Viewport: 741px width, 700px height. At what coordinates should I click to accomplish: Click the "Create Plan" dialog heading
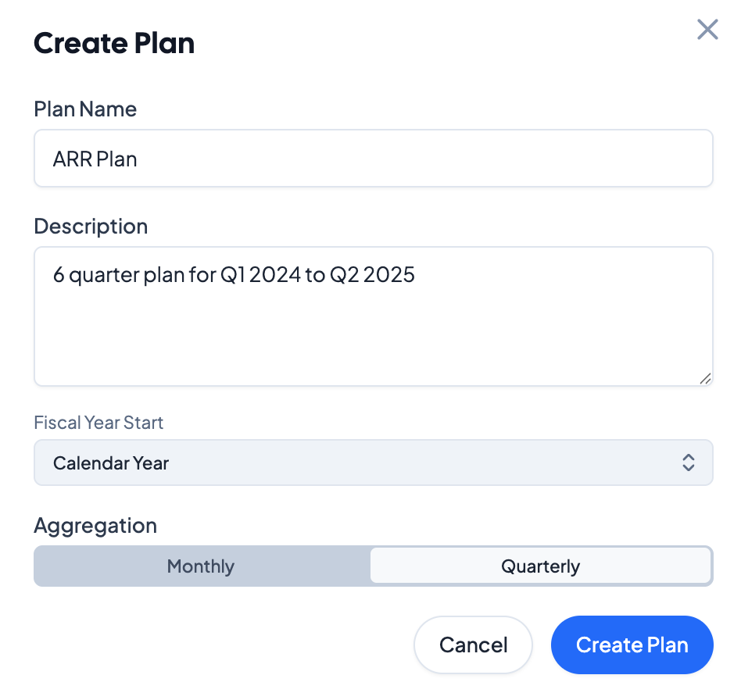[114, 43]
